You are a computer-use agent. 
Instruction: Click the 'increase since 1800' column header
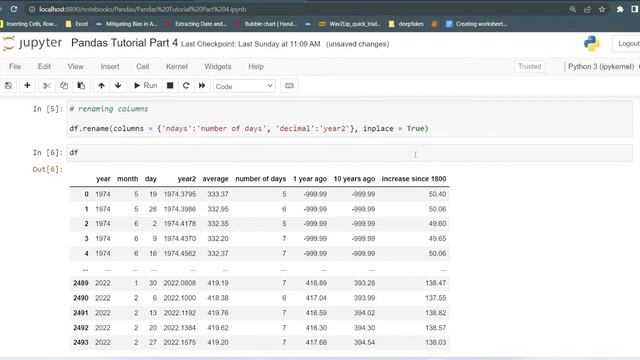click(413, 179)
